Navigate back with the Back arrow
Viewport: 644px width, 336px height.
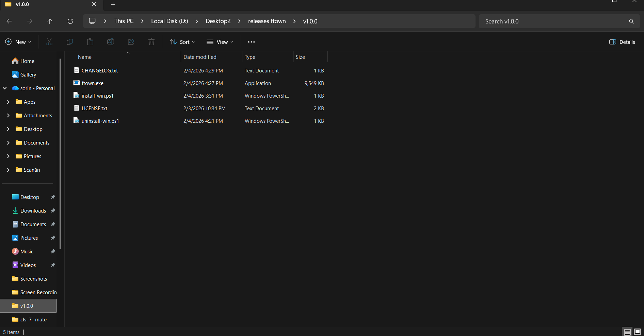tap(9, 21)
